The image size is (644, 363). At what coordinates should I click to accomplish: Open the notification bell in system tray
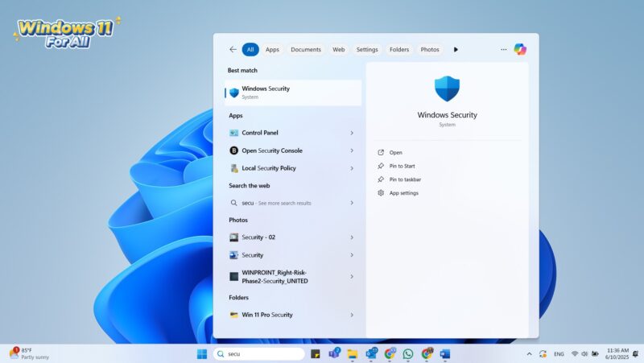click(x=636, y=353)
